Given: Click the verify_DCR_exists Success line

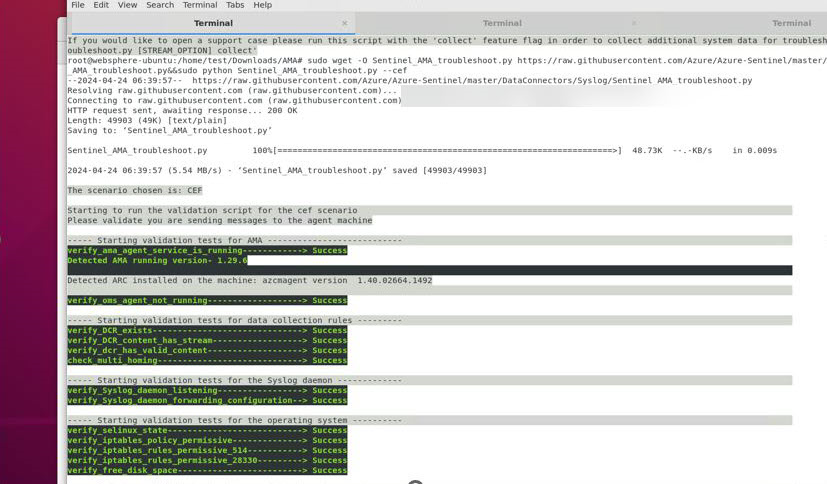Looking at the screenshot, I should coord(207,330).
